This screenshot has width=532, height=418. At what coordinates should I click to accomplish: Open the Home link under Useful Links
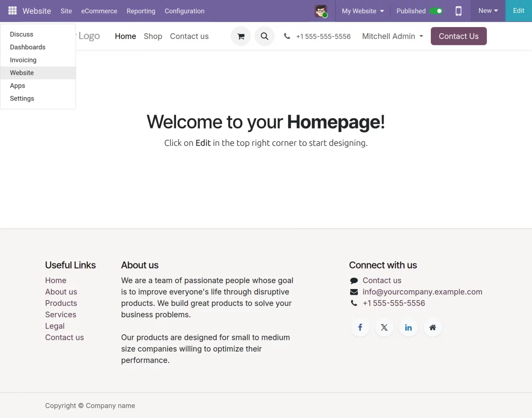pyautogui.click(x=56, y=281)
